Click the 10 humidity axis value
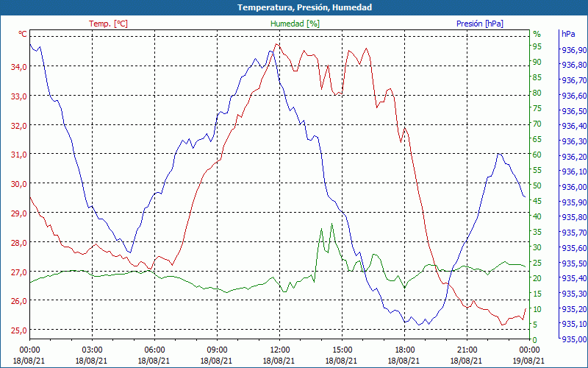The height and width of the screenshot is (368, 588). [x=537, y=309]
